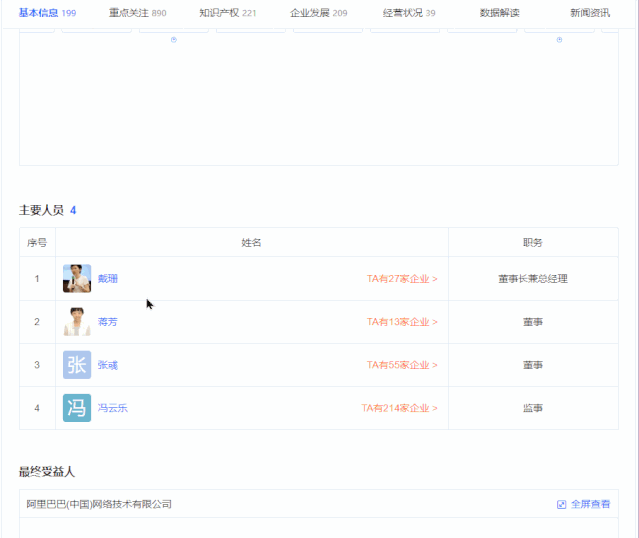Click the 序号 column header

pyautogui.click(x=37, y=243)
